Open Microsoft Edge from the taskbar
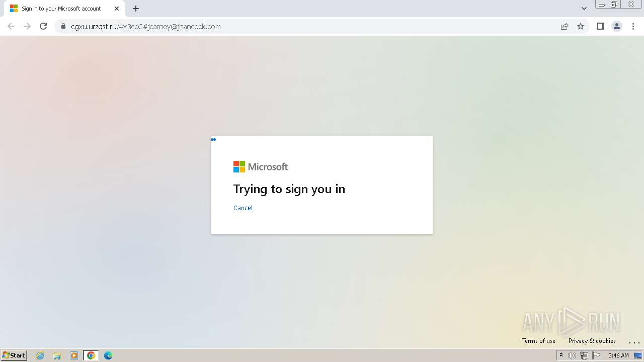This screenshot has width=644, height=362. tap(108, 355)
